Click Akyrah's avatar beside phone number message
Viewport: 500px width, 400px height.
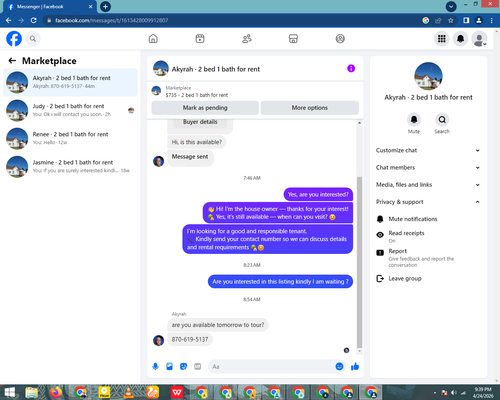click(x=158, y=340)
